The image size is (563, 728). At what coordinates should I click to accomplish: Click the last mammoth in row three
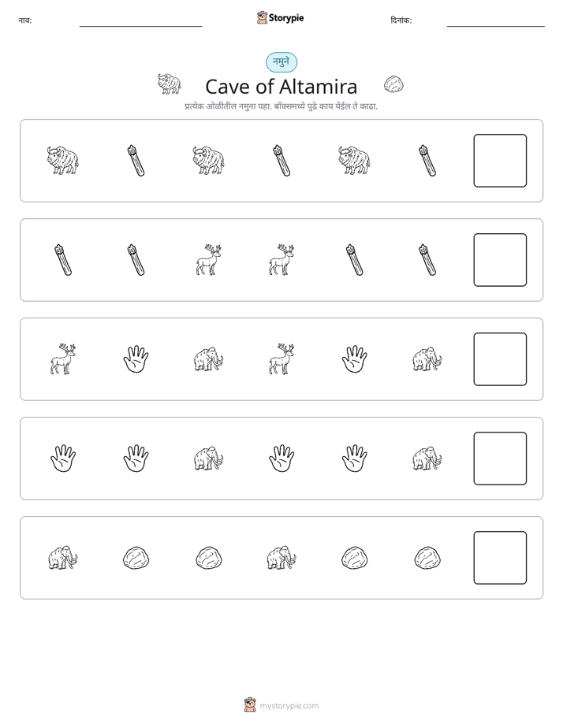pyautogui.click(x=427, y=359)
